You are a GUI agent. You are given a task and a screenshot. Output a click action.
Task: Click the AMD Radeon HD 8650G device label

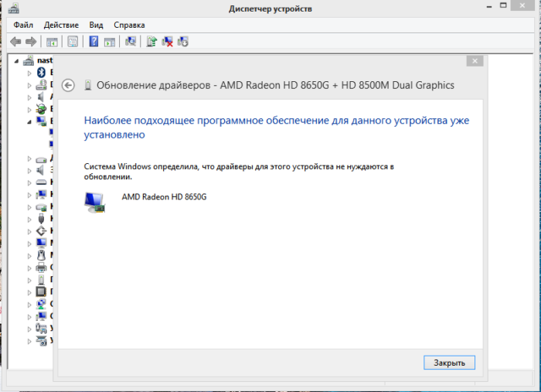click(164, 196)
